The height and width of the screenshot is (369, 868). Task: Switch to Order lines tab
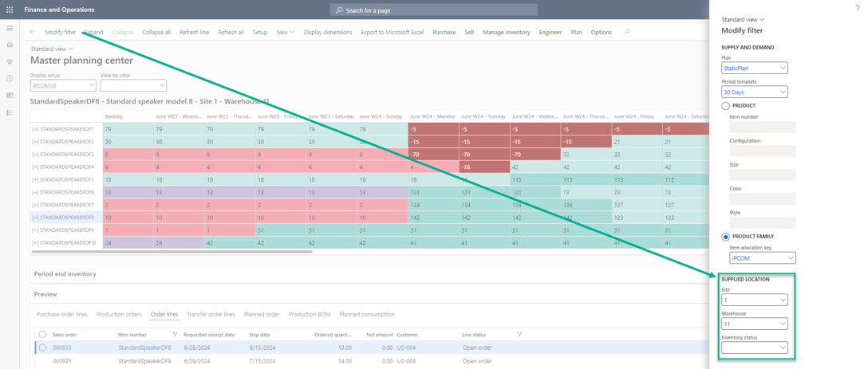pyautogui.click(x=164, y=314)
